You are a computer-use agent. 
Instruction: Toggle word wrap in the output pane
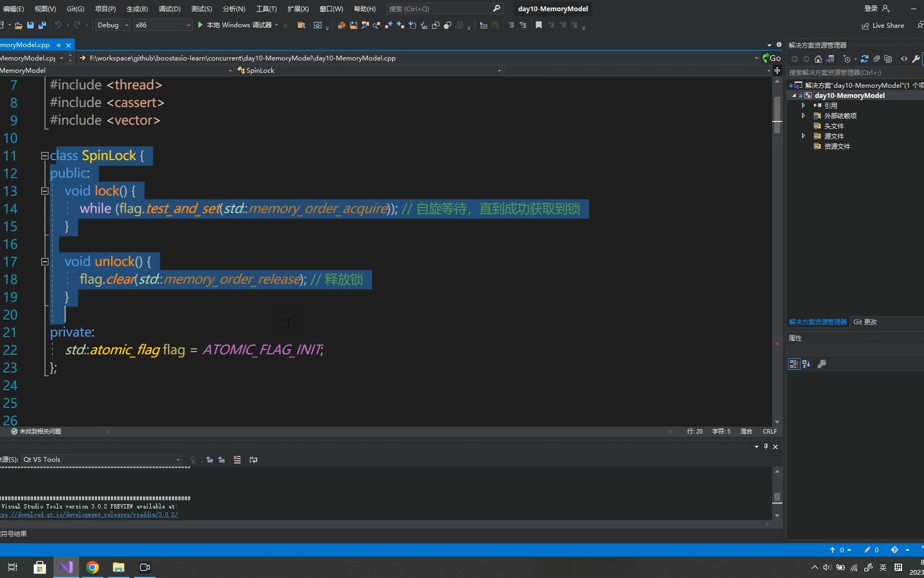(x=253, y=459)
